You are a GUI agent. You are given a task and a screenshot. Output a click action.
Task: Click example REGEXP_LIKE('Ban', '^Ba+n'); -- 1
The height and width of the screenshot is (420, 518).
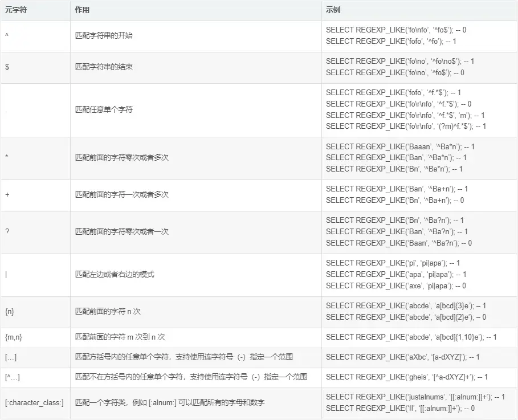tap(397, 189)
